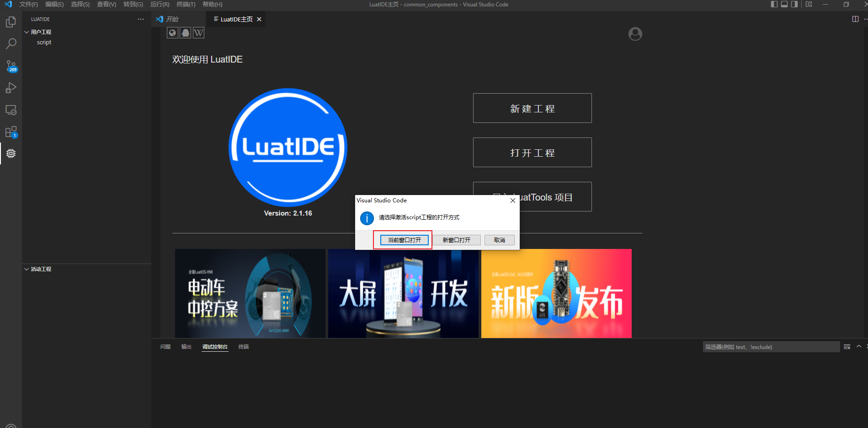Click 取消 in the dialog
This screenshot has width=868, height=428.
point(500,240)
